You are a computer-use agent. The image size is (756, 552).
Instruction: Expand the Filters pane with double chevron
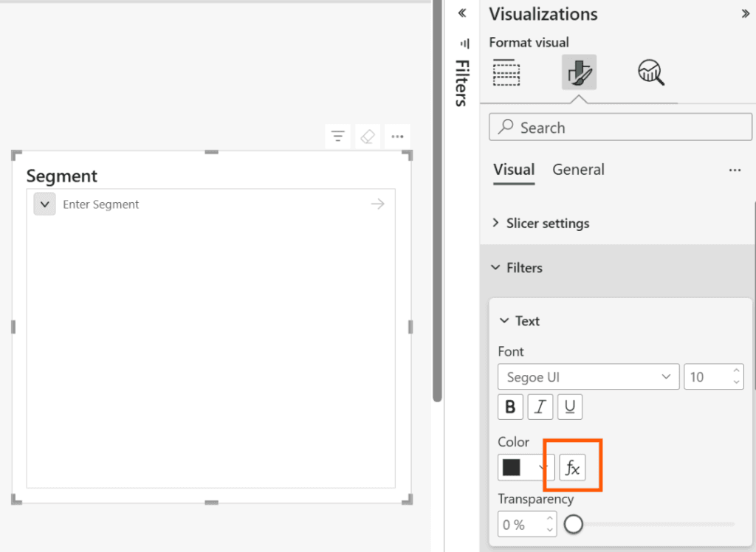(x=462, y=13)
